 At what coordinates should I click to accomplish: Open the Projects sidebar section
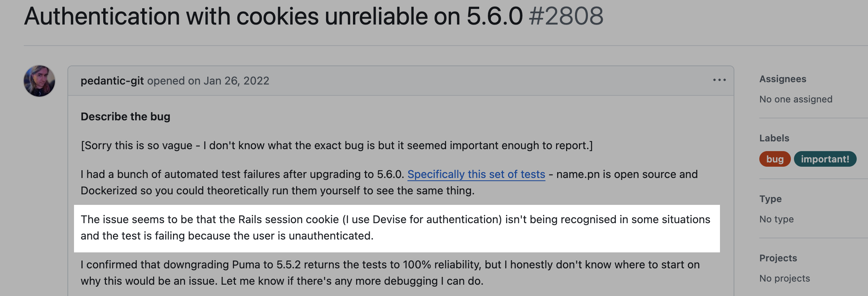[x=778, y=258]
